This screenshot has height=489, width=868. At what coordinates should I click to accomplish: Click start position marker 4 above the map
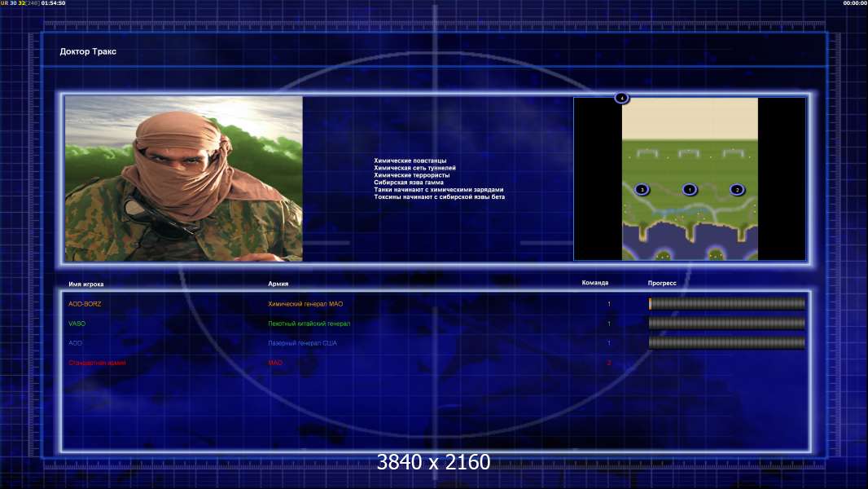621,98
